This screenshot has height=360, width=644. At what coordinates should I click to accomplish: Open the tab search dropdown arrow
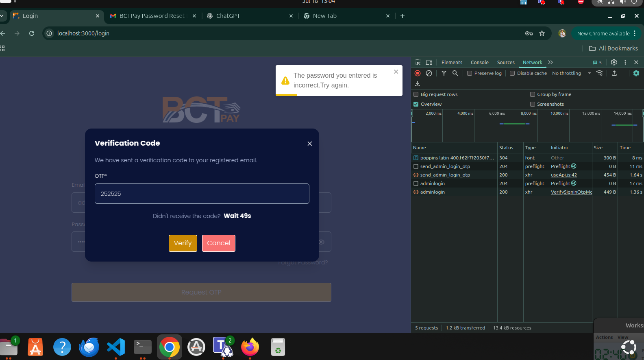tap(2, 16)
